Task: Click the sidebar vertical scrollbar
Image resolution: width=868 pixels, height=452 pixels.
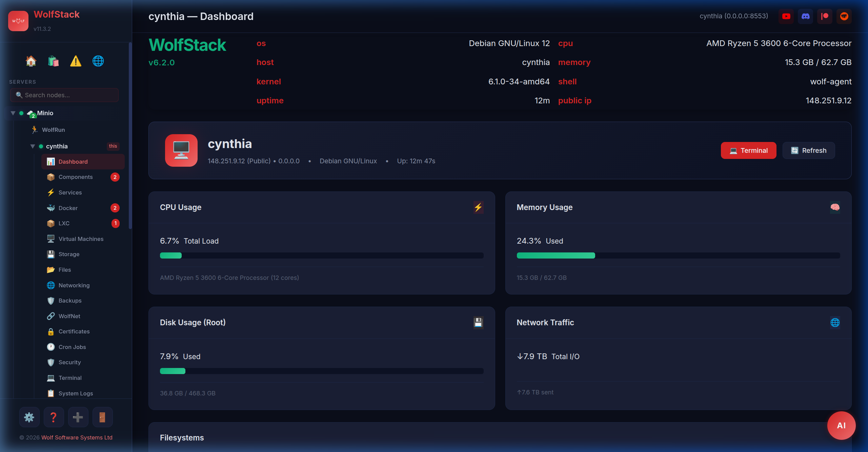Action: pos(130,136)
